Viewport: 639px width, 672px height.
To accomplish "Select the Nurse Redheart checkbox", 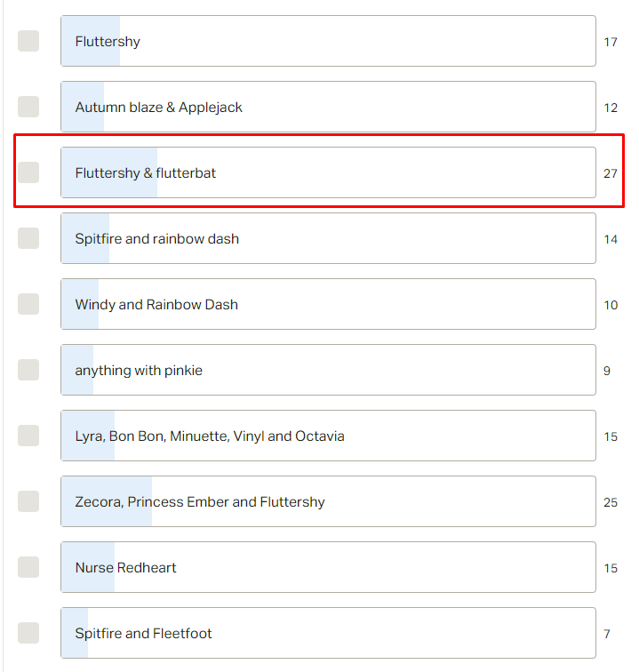I will tap(28, 567).
